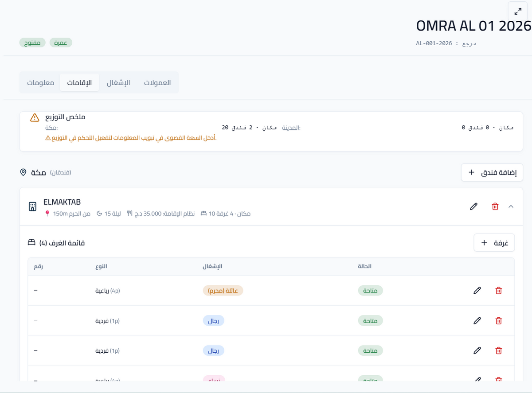Click the متاحة status in the عائلة row

(371, 291)
